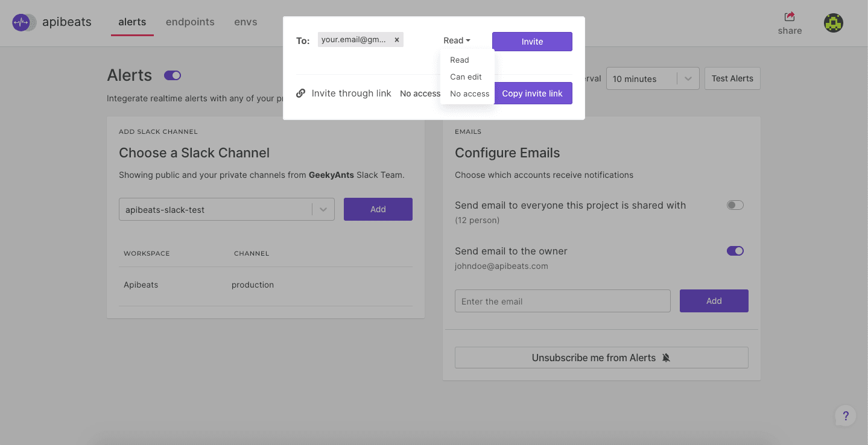Expand the Read permission dropdown
The width and height of the screenshot is (868, 445).
coord(457,40)
